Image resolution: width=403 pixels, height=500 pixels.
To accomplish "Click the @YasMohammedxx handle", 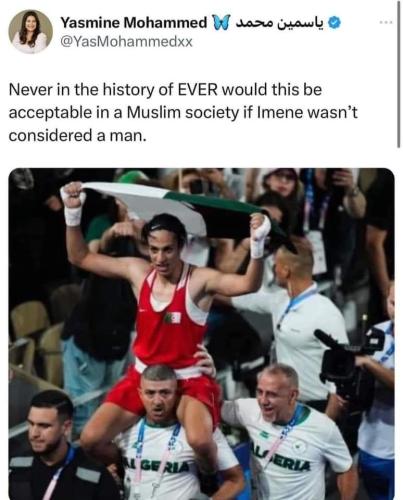I will point(126,42).
